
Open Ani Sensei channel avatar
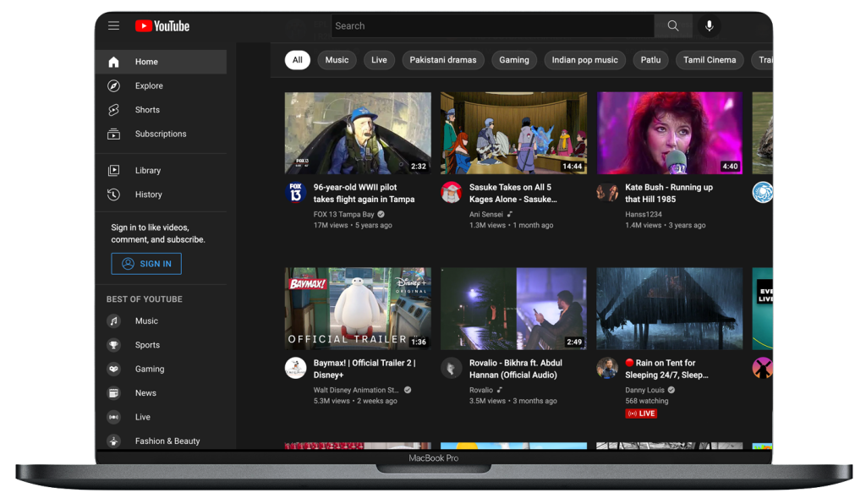452,193
